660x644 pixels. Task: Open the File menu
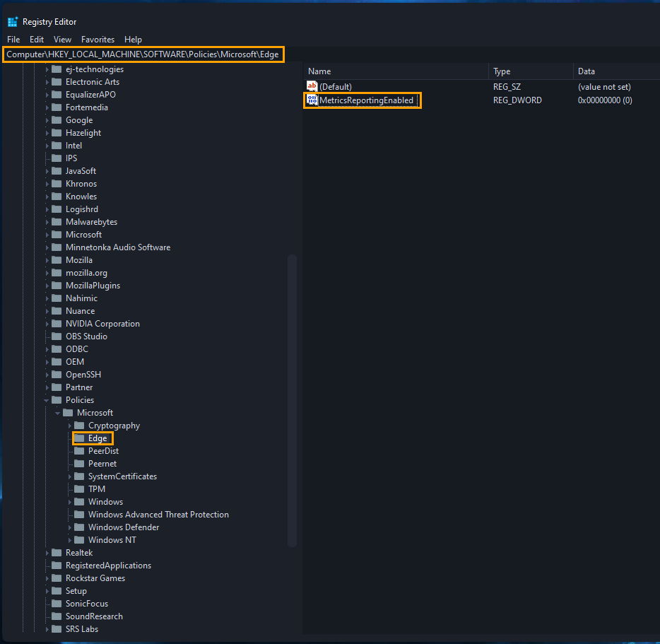coord(13,40)
